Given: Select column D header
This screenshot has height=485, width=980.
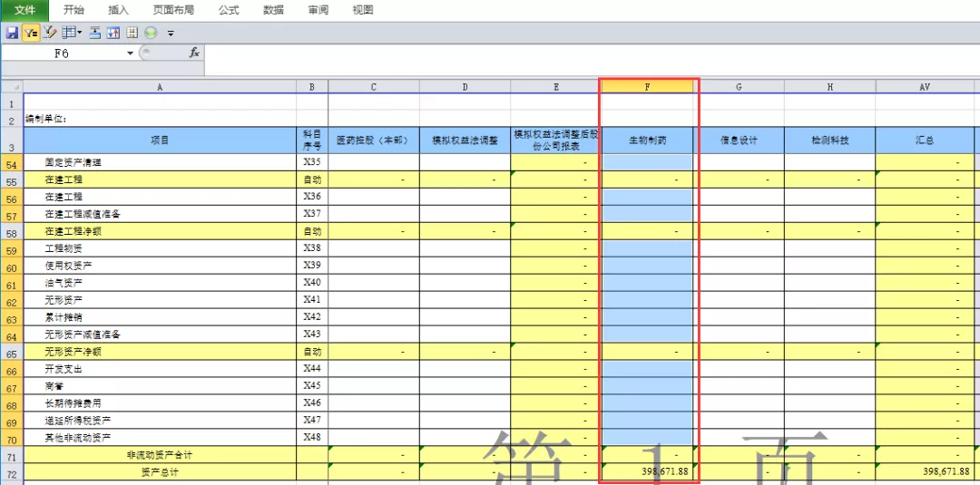Looking at the screenshot, I should tap(465, 87).
